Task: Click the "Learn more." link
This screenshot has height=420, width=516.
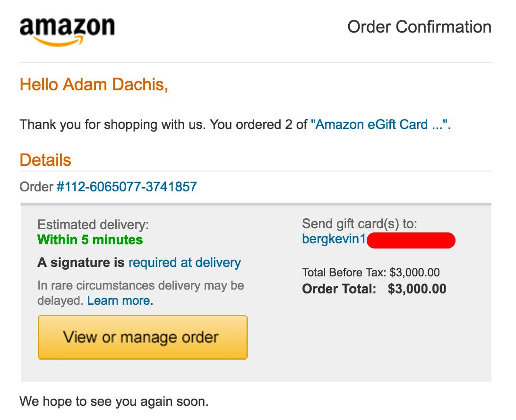Action: point(120,300)
